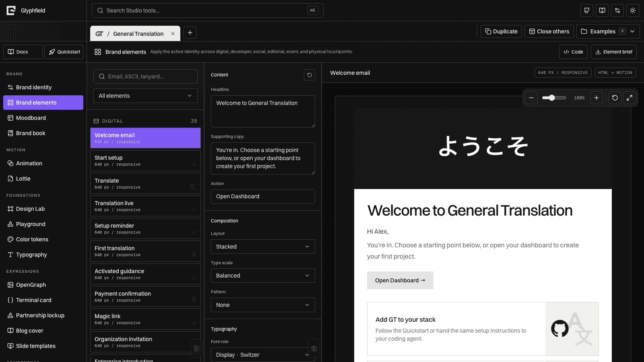Image resolution: width=644 pixels, height=362 pixels.
Task: Focus the Search Studio tools field
Action: (x=208, y=10)
